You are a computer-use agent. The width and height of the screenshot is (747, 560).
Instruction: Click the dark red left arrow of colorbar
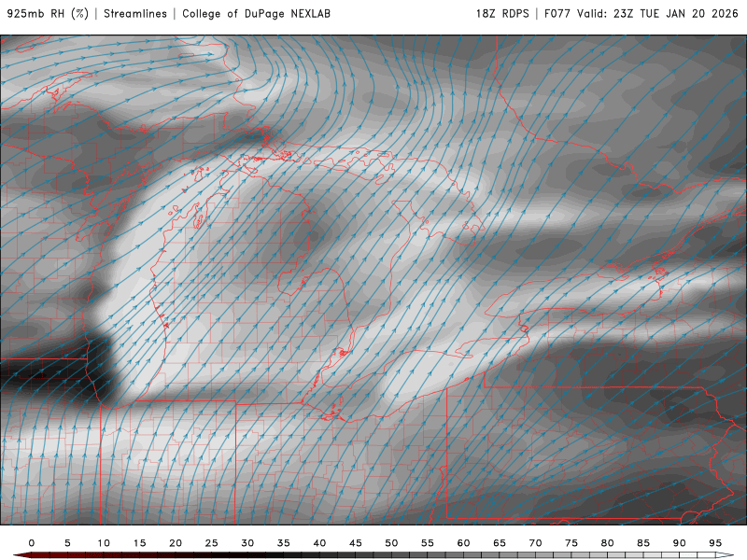click(21, 555)
